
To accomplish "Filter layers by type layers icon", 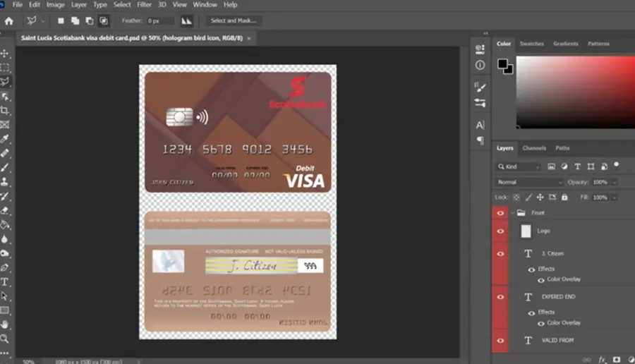I will click(577, 166).
